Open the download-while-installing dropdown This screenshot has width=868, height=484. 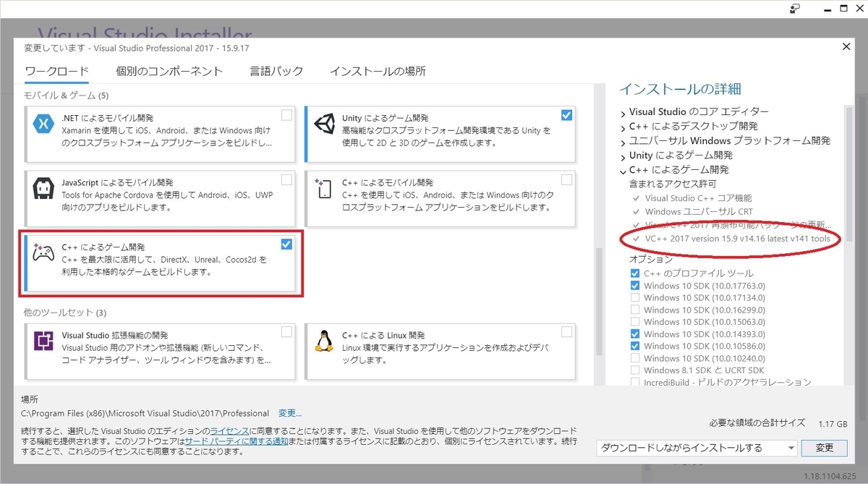(697, 448)
